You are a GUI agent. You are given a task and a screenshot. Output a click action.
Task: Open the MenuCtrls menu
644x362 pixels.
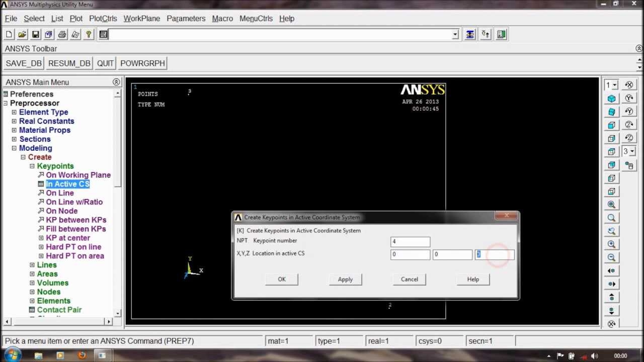[x=256, y=19]
